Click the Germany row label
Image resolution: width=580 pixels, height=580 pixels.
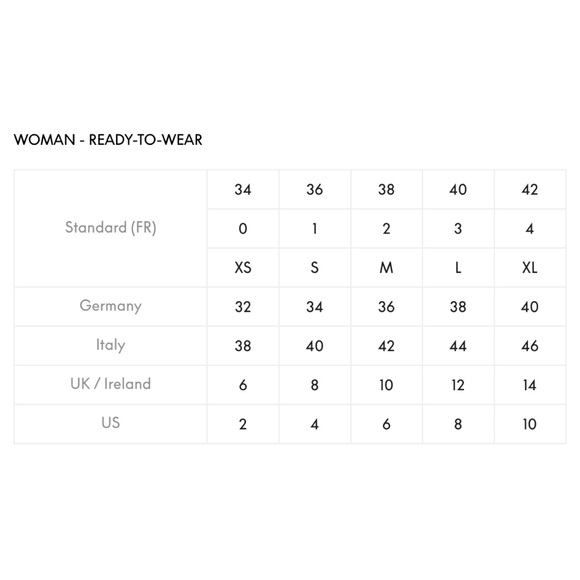111,306
